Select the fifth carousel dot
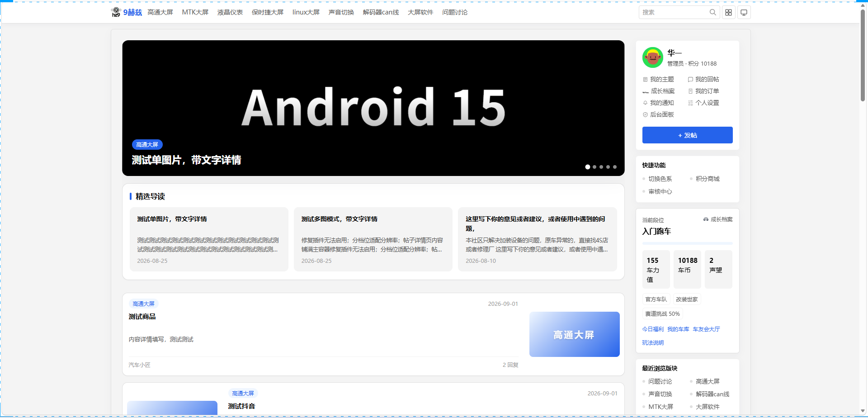The height and width of the screenshot is (418, 868). tap(615, 167)
